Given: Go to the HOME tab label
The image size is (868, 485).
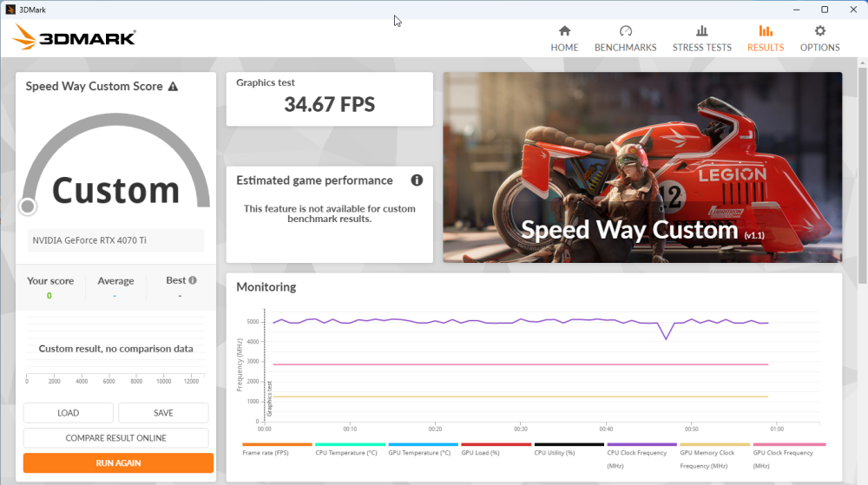Looking at the screenshot, I should (x=564, y=48).
